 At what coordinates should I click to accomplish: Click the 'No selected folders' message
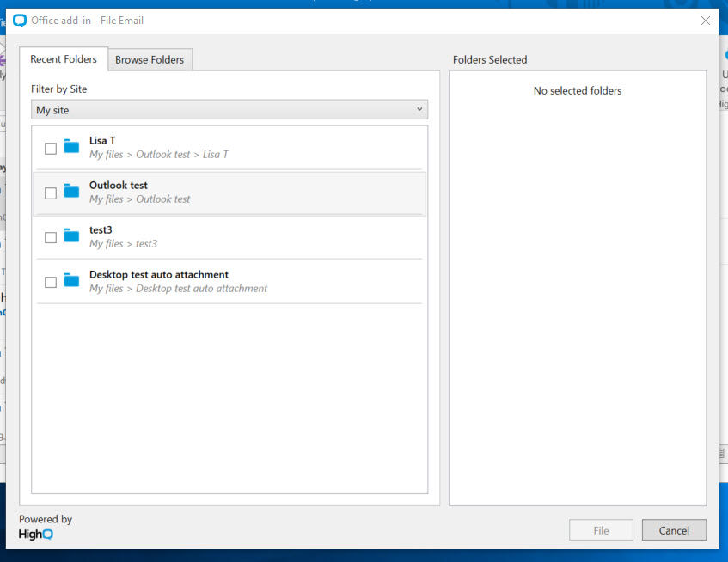coord(577,90)
